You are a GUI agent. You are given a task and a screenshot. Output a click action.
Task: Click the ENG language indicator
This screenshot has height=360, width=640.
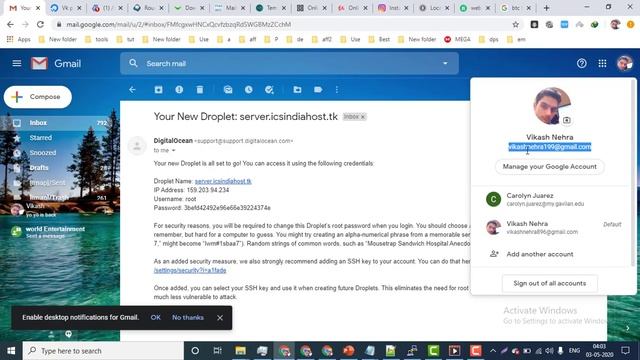pos(574,351)
